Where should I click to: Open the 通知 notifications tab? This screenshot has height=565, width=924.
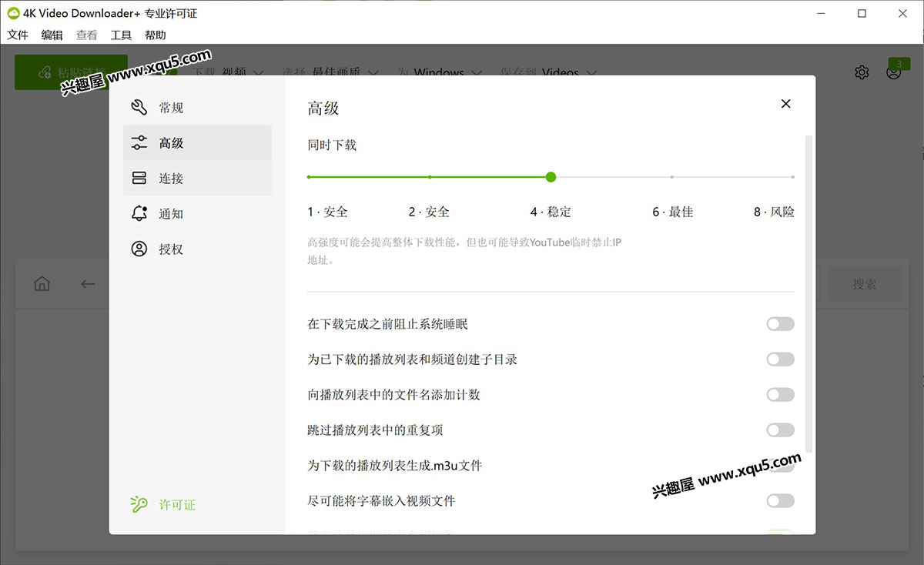click(x=197, y=214)
